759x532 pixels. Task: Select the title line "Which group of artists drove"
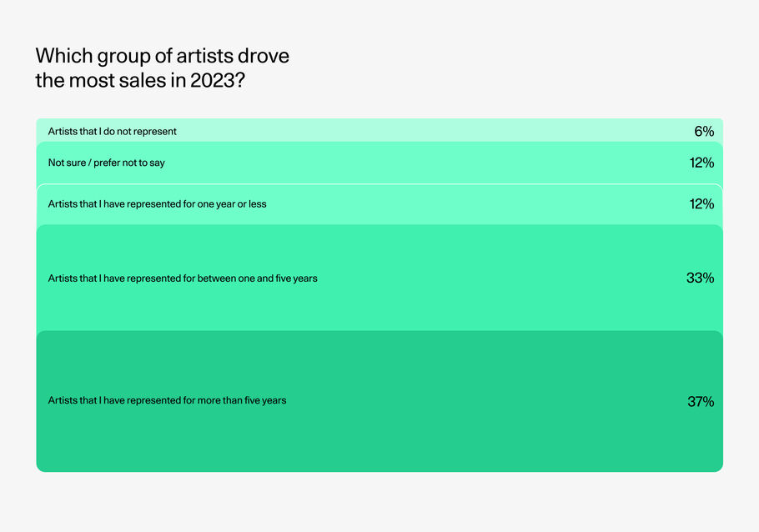tap(163, 57)
